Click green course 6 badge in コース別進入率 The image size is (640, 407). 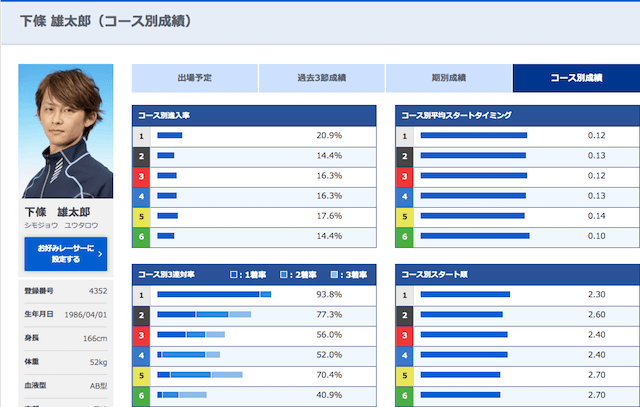click(142, 237)
